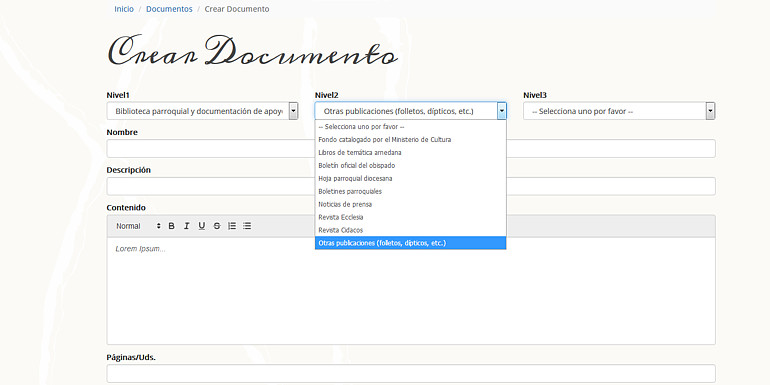770x385 pixels.
Task: Insert a bulleted list in the editor
Action: [x=247, y=226]
